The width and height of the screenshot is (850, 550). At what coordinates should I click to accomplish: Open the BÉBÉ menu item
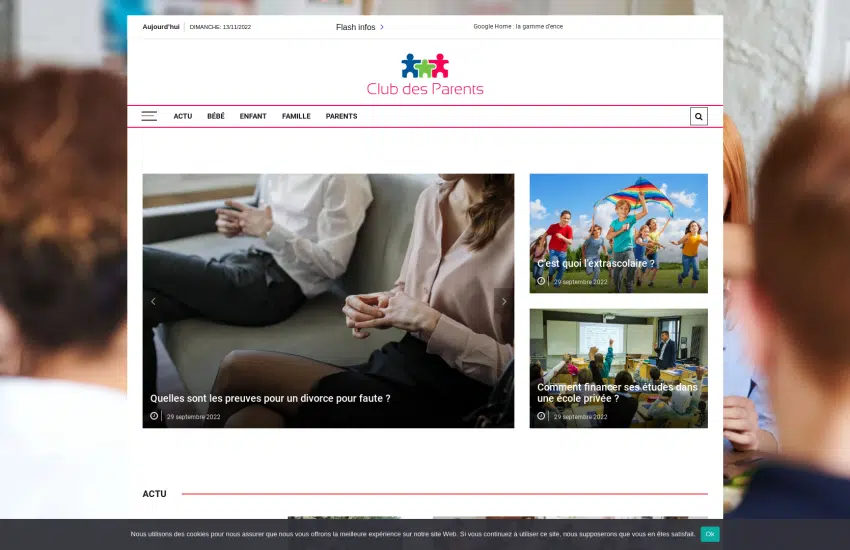pyautogui.click(x=216, y=116)
